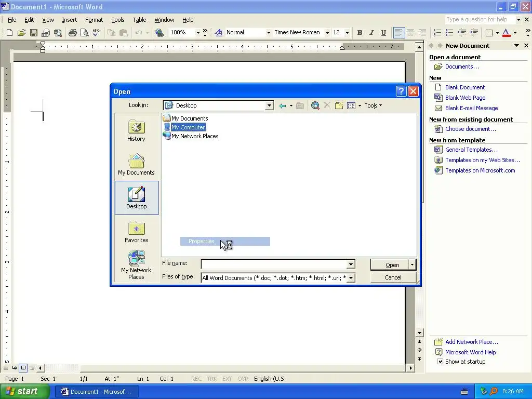Click the Bullets list icon
The image size is (532, 399).
pos(449,33)
